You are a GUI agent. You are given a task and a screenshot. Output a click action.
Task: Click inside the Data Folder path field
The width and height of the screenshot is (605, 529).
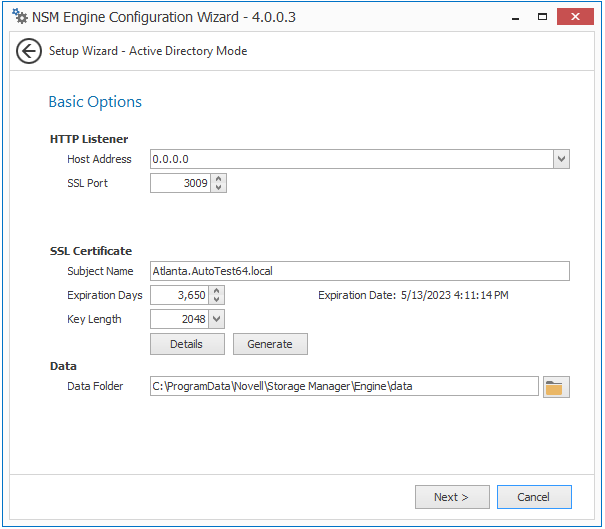(344, 386)
